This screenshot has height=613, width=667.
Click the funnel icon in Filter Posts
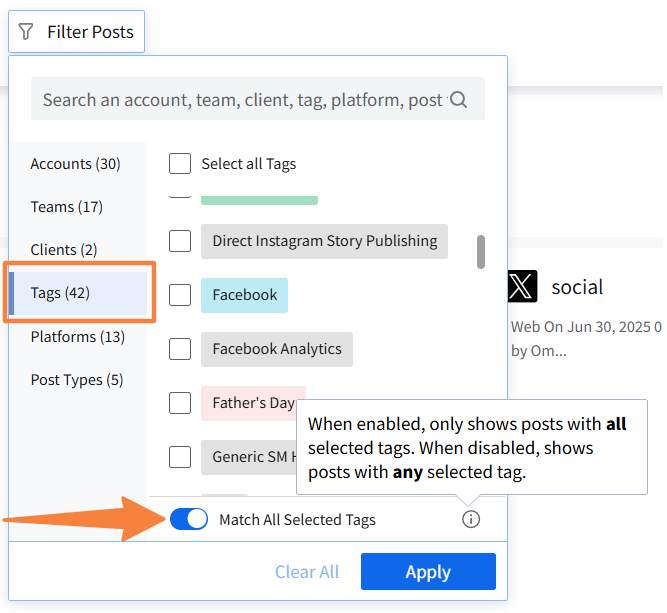(26, 32)
